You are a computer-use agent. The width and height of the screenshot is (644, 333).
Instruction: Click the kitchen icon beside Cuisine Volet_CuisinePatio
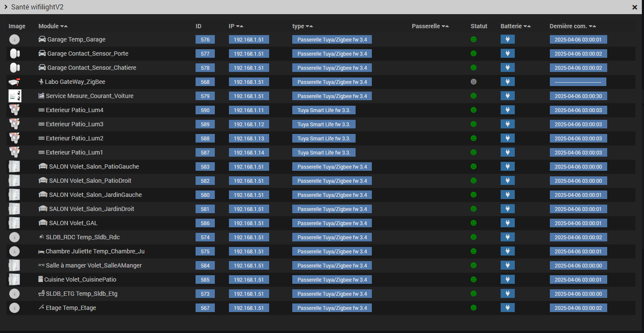coord(41,279)
